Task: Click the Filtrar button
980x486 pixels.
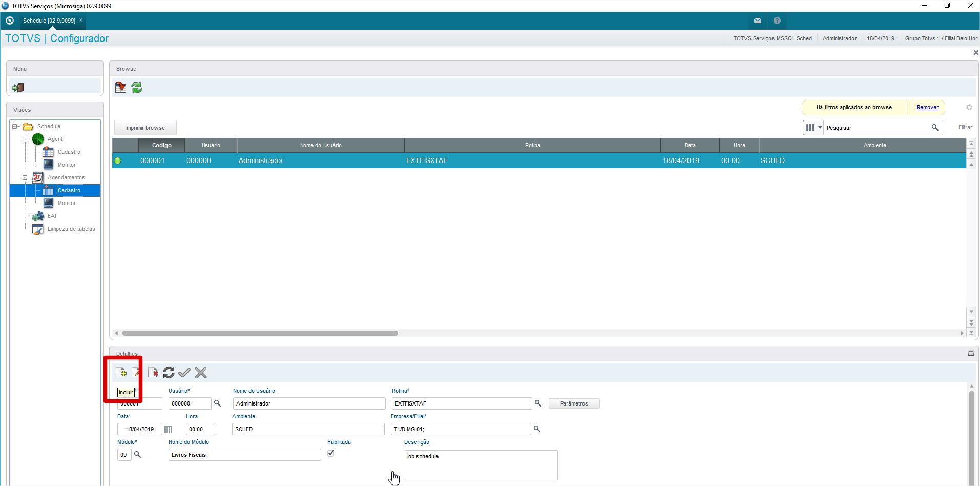Action: click(x=965, y=128)
